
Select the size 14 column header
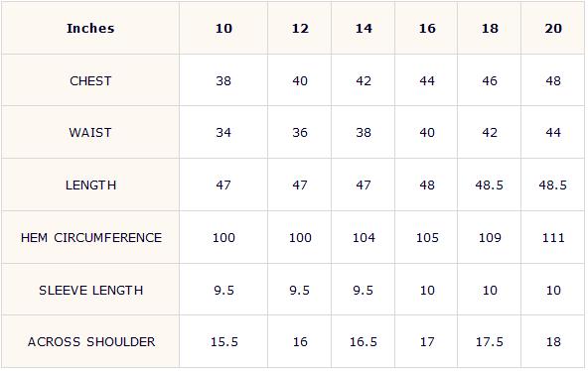click(364, 29)
